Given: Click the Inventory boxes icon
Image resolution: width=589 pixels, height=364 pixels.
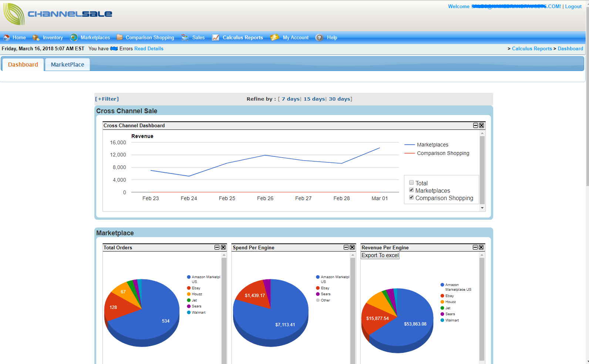Looking at the screenshot, I should 36,38.
